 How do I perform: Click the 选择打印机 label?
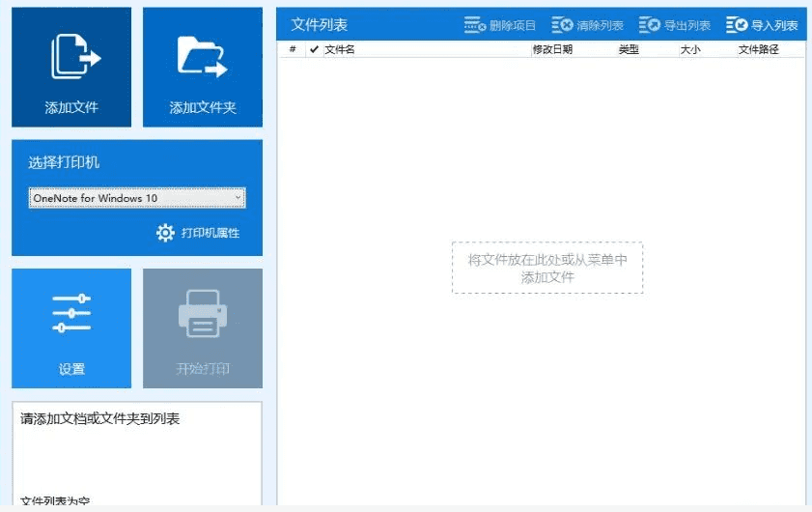coord(64,162)
